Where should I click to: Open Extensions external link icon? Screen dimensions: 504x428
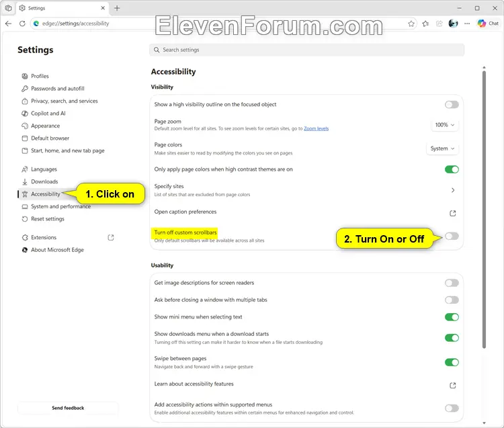(x=111, y=238)
